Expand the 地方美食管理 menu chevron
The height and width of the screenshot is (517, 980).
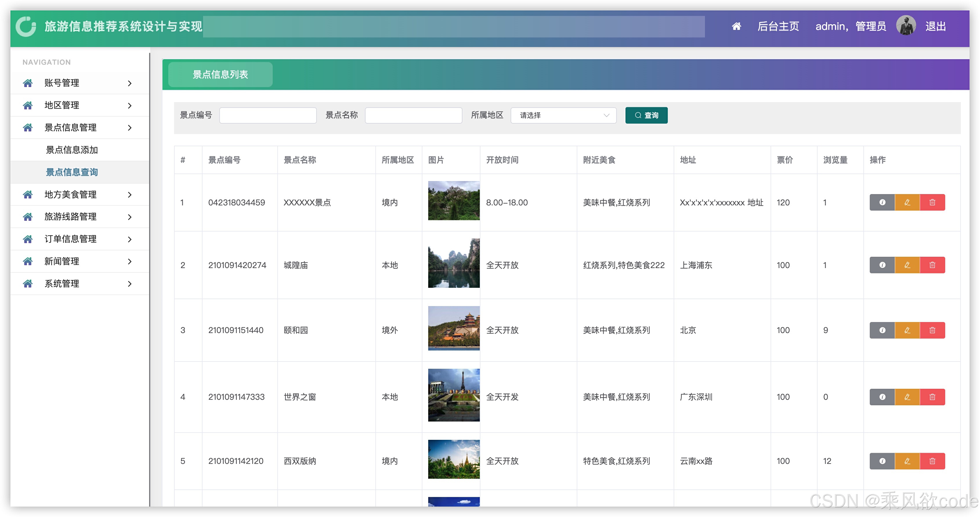tap(130, 195)
